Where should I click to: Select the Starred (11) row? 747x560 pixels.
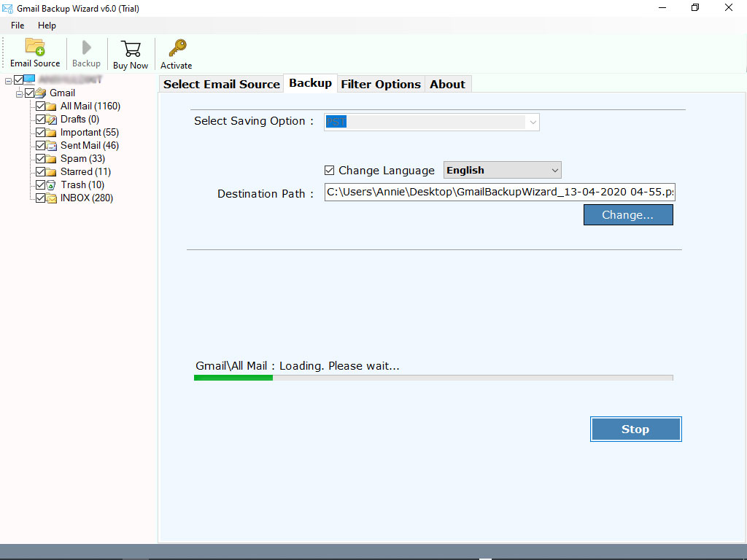coord(85,171)
